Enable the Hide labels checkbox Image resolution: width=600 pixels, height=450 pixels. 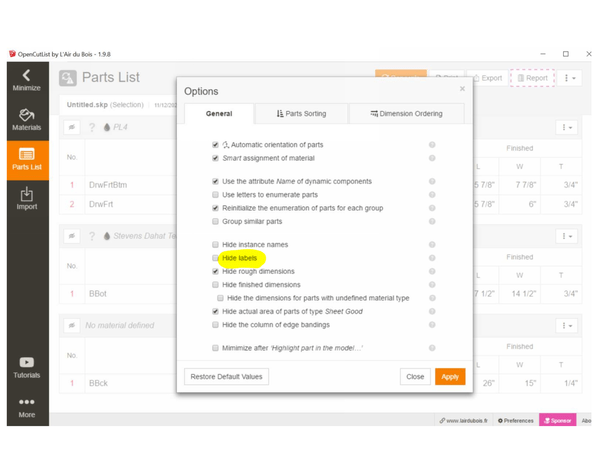[x=215, y=258]
